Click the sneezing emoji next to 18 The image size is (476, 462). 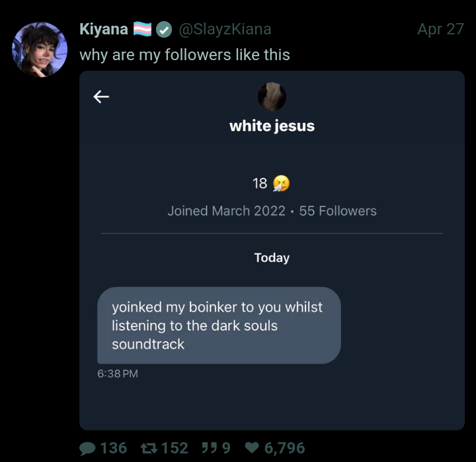(281, 184)
